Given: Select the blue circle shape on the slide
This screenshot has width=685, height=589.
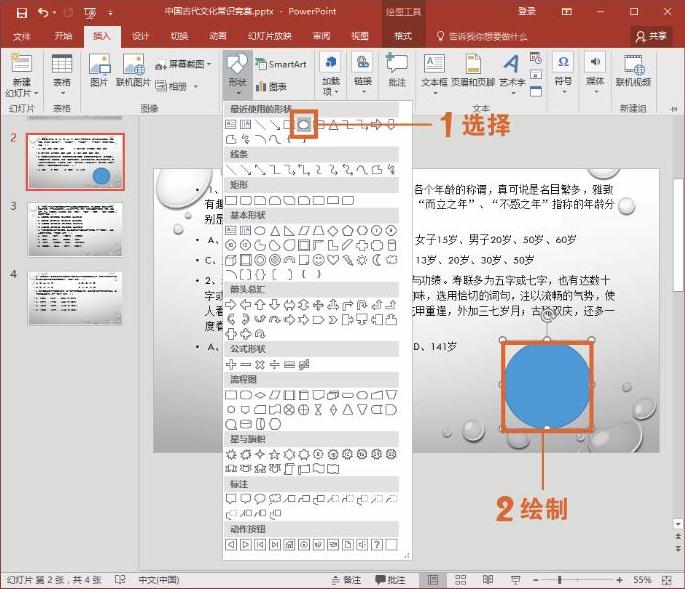Looking at the screenshot, I should (547, 387).
